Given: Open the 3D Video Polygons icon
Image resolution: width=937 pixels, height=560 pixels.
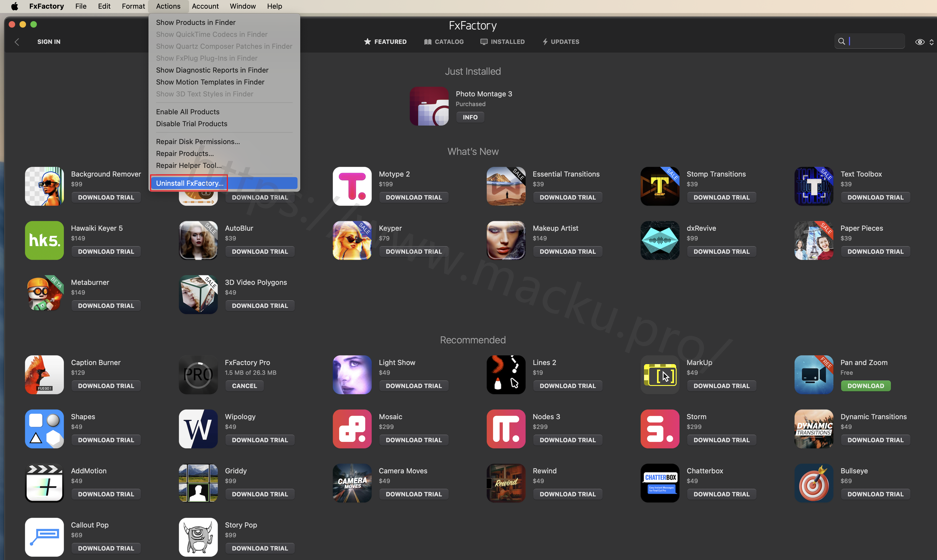Looking at the screenshot, I should (198, 294).
